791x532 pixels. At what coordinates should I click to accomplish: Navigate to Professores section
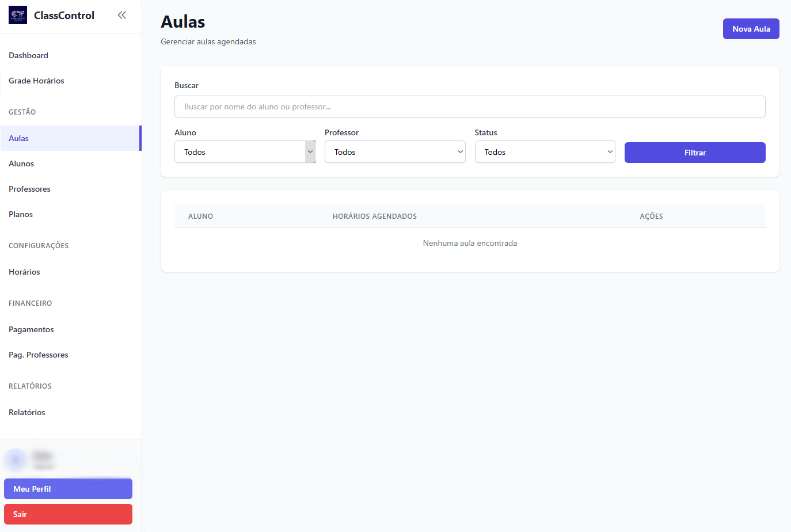point(29,189)
